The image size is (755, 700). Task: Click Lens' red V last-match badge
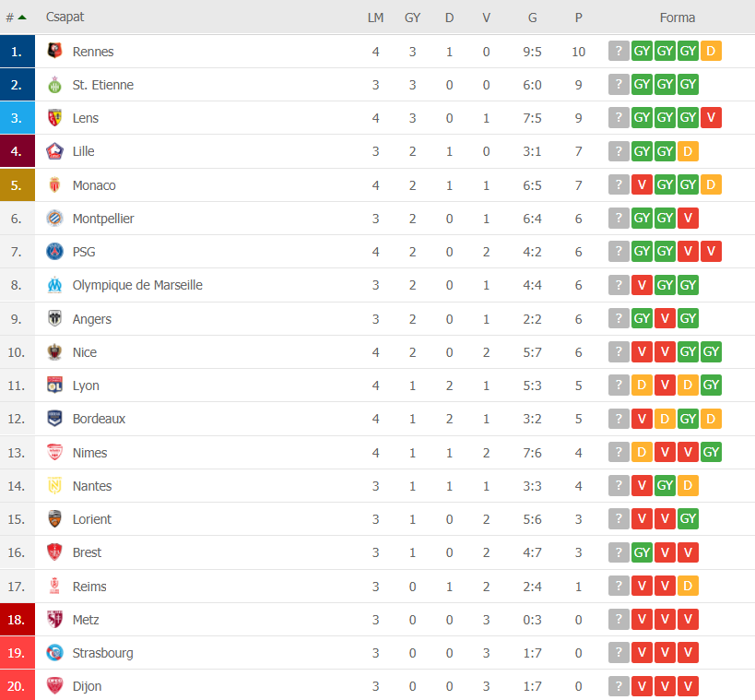coord(711,117)
